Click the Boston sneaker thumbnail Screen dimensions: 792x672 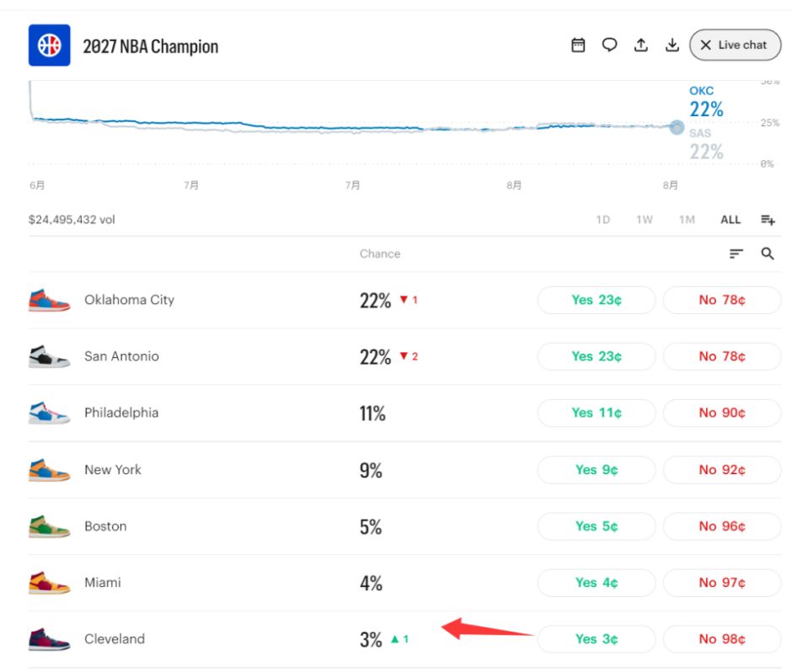(49, 526)
